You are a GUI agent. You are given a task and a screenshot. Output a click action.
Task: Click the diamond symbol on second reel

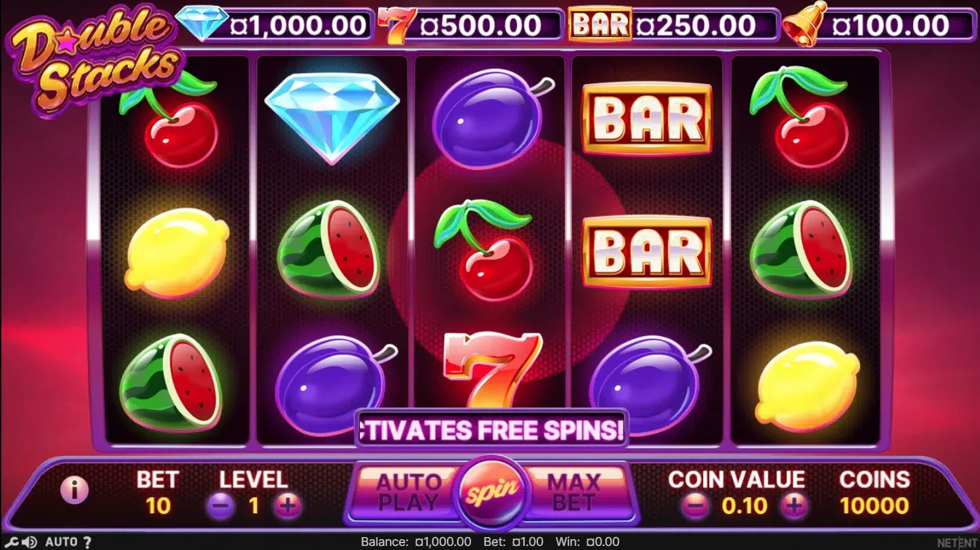[x=332, y=117]
